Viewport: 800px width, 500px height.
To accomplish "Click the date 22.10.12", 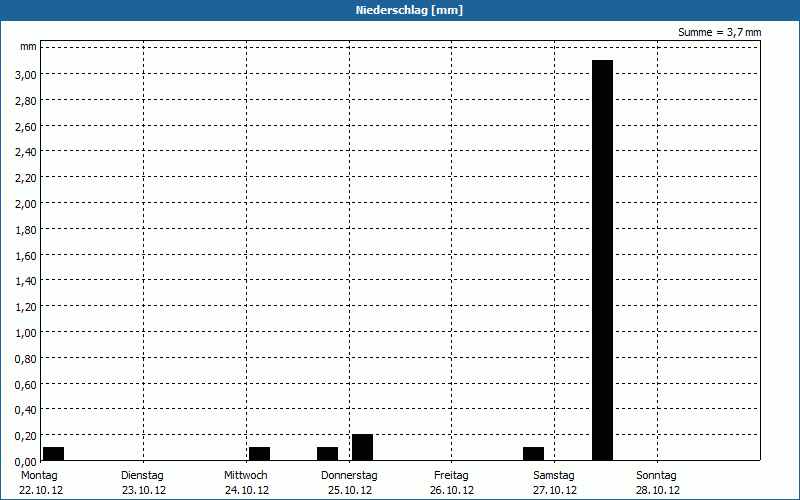I will [41, 491].
